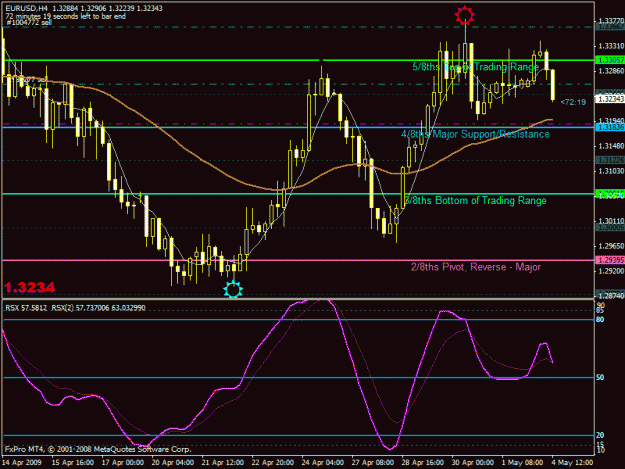Click the '20 Apr 04:00' time label
This screenshot has height=469, width=625.
(x=173, y=463)
